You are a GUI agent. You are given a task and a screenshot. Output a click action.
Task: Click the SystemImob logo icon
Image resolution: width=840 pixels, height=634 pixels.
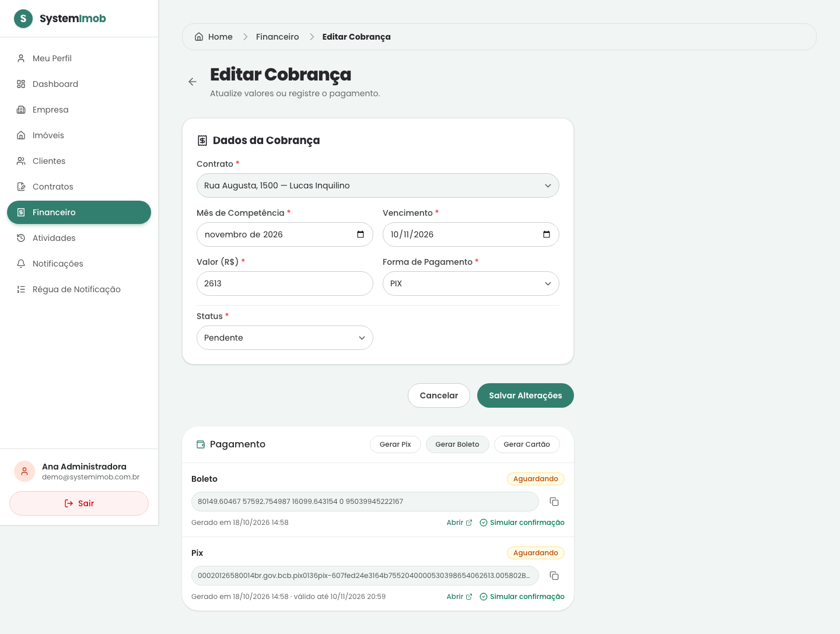coord(23,19)
